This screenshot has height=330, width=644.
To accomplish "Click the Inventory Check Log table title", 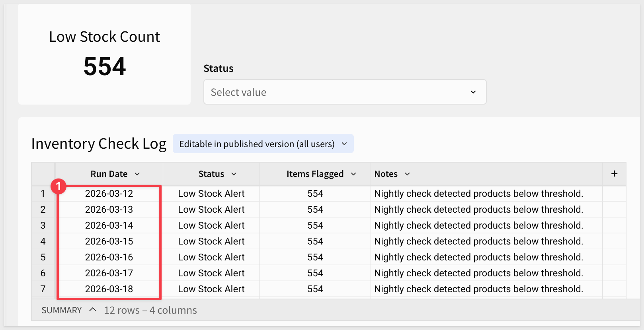I will [99, 144].
